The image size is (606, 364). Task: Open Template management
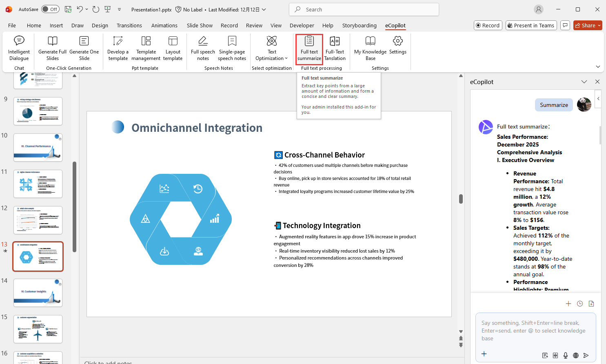(146, 48)
